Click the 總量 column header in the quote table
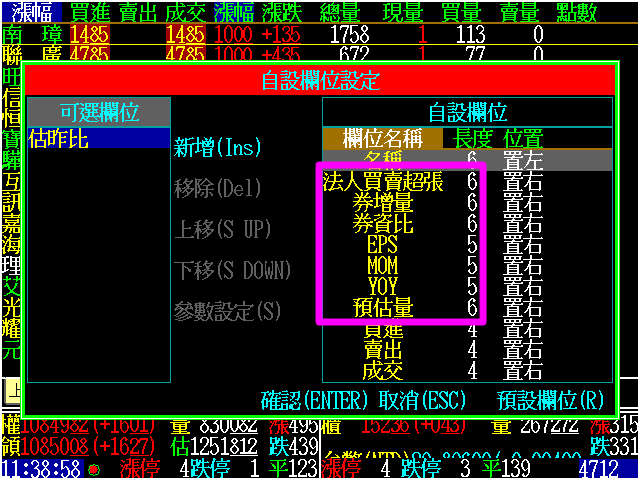This screenshot has width=640, height=480. click(x=342, y=11)
